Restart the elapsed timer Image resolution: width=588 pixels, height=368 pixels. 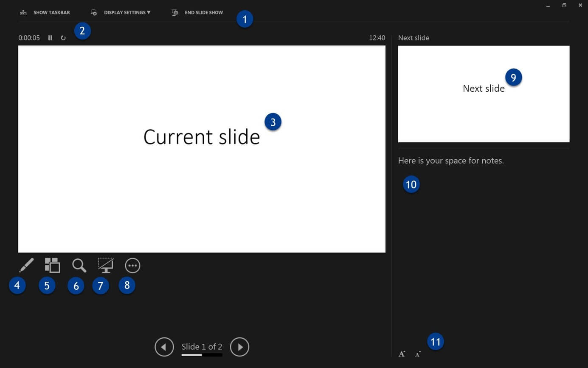click(x=63, y=38)
